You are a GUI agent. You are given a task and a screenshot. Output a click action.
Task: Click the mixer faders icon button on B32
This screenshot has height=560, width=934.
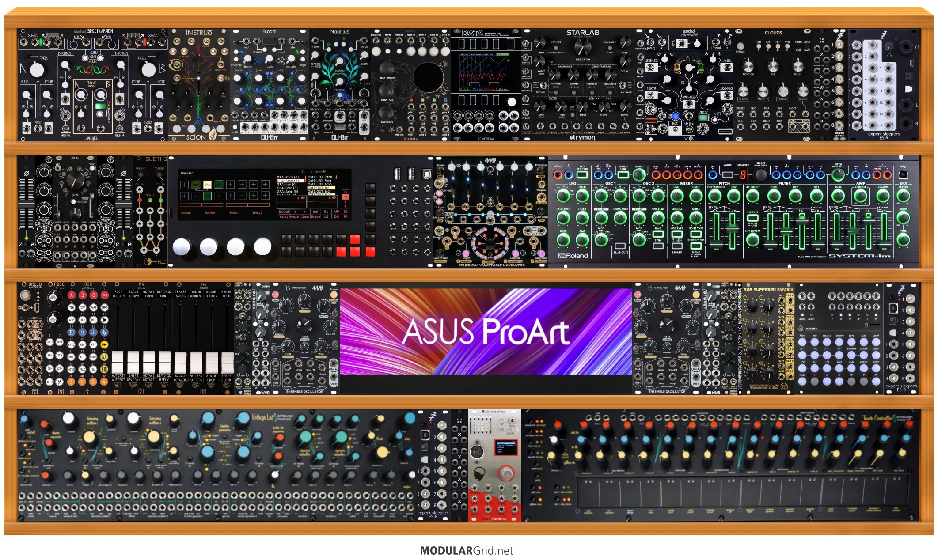pos(94,332)
